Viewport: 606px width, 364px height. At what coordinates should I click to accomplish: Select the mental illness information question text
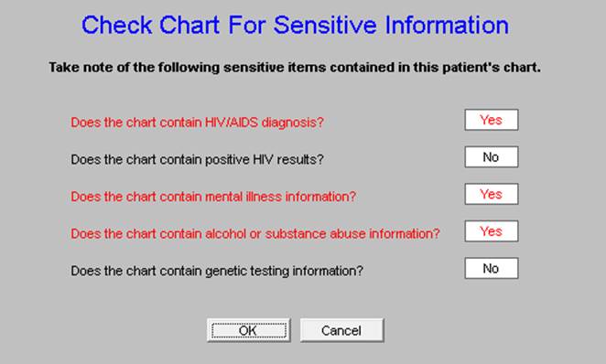pos(213,197)
